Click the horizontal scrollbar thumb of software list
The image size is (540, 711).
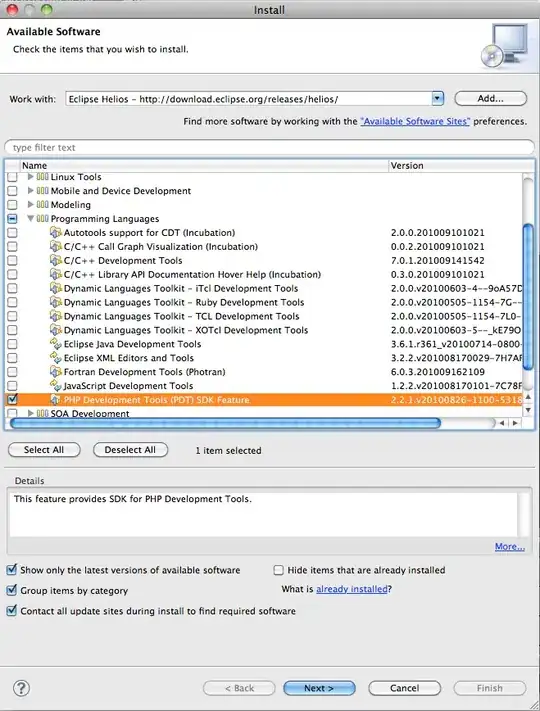pos(225,423)
